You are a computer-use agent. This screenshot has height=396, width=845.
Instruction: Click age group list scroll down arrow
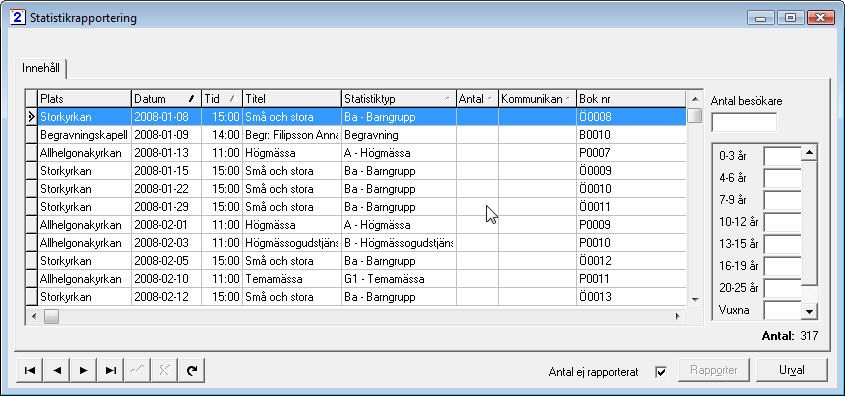[809, 311]
